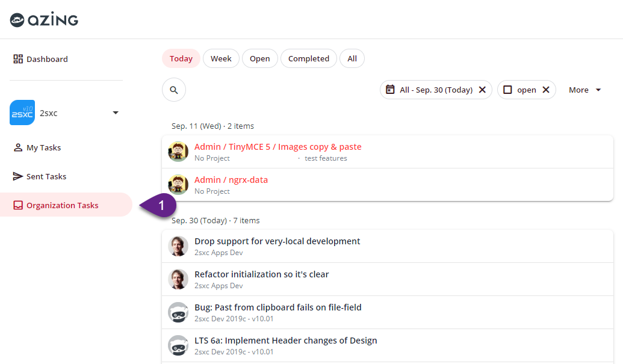The image size is (623, 364).
Task: Open task Admin / TinyMCE 5 / Images copy & paste
Action: (x=277, y=147)
